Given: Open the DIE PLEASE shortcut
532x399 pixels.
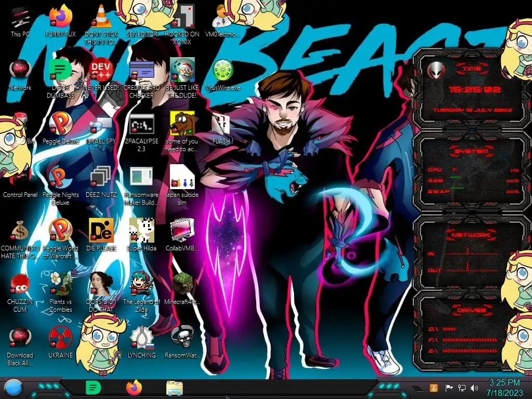Looking at the screenshot, I should pos(101,235).
